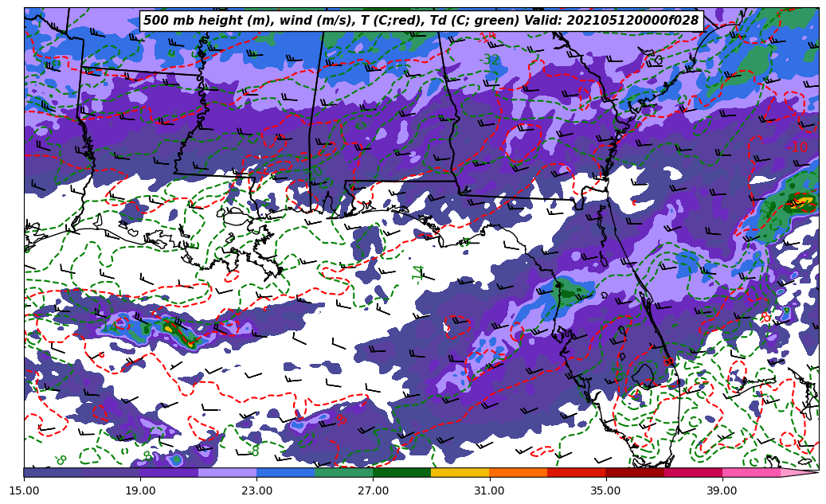
Task: Click the 35.00 colorbar tick label
Action: [x=605, y=490]
